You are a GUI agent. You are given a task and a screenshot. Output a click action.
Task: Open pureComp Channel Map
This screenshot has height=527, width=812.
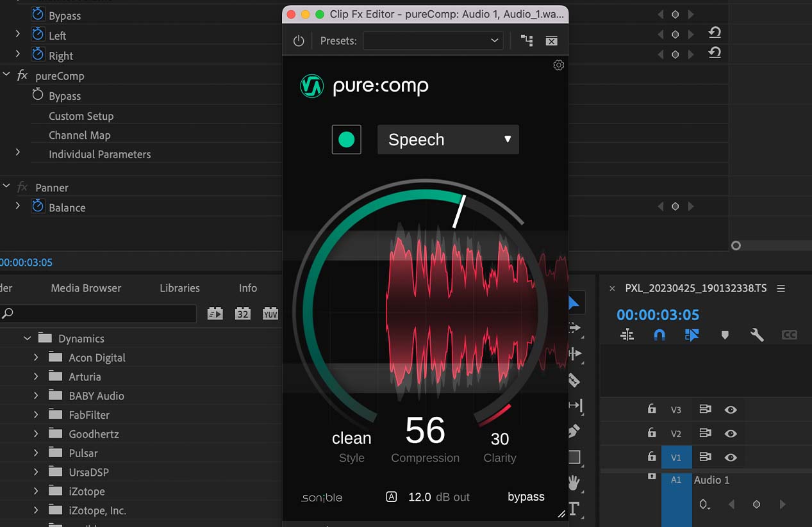click(x=79, y=135)
